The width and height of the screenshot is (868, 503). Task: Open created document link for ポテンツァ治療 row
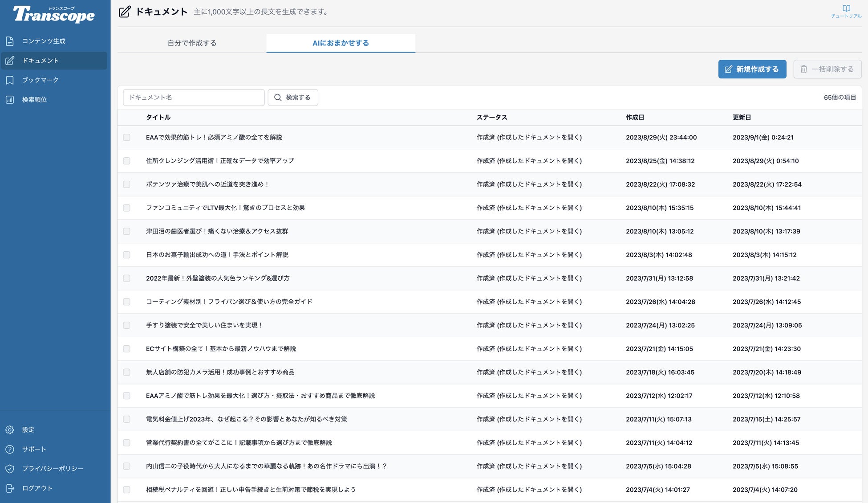point(539,184)
